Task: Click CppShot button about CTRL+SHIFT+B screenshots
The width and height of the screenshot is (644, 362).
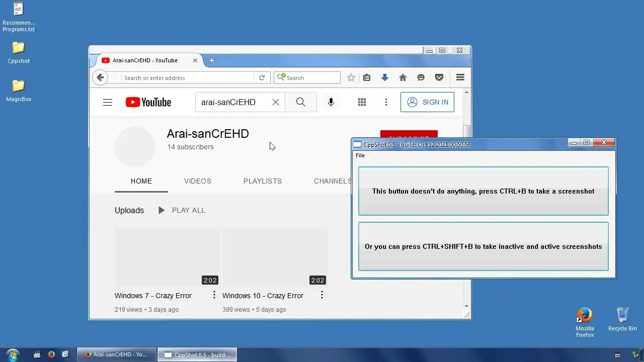Action: click(x=484, y=246)
